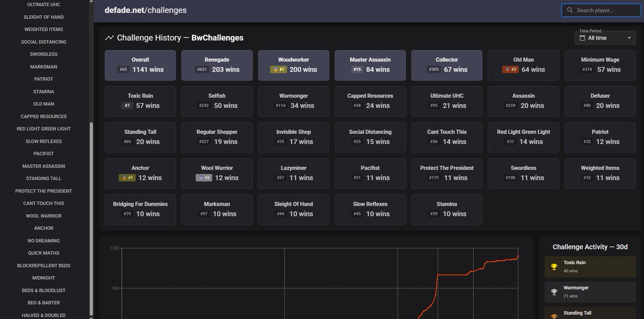The image size is (644, 319).
Task: Click the search magnifier icon
Action: pyautogui.click(x=569, y=10)
